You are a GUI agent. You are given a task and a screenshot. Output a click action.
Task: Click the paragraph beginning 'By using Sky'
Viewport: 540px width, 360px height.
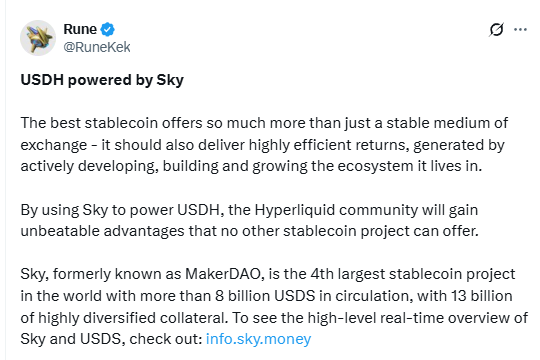coord(250,220)
